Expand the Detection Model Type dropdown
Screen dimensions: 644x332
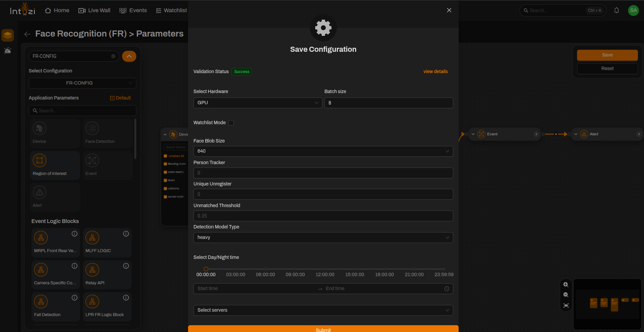(323, 238)
